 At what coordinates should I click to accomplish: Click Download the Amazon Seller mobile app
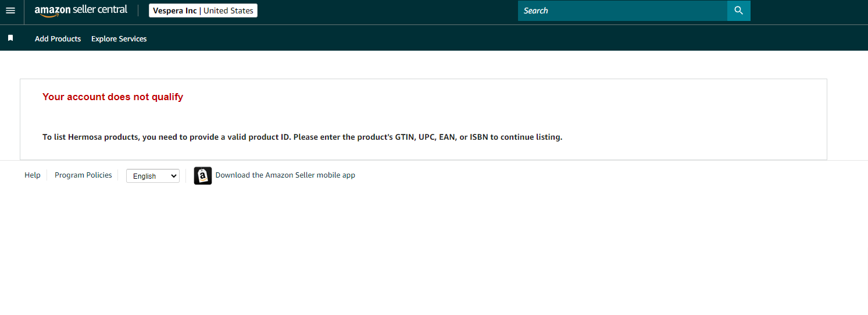pos(285,175)
